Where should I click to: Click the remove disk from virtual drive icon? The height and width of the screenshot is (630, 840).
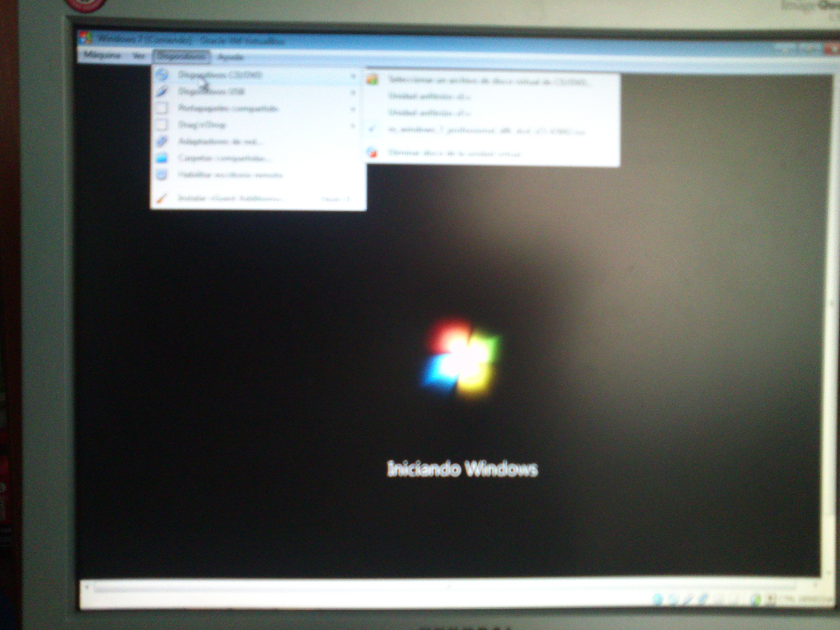click(x=373, y=153)
